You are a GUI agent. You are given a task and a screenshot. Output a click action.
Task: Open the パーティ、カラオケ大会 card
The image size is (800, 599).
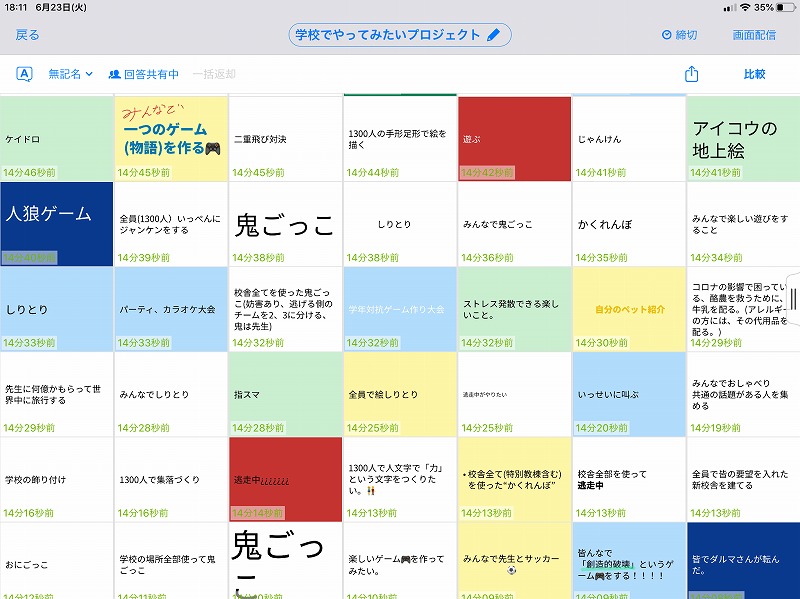pos(171,309)
